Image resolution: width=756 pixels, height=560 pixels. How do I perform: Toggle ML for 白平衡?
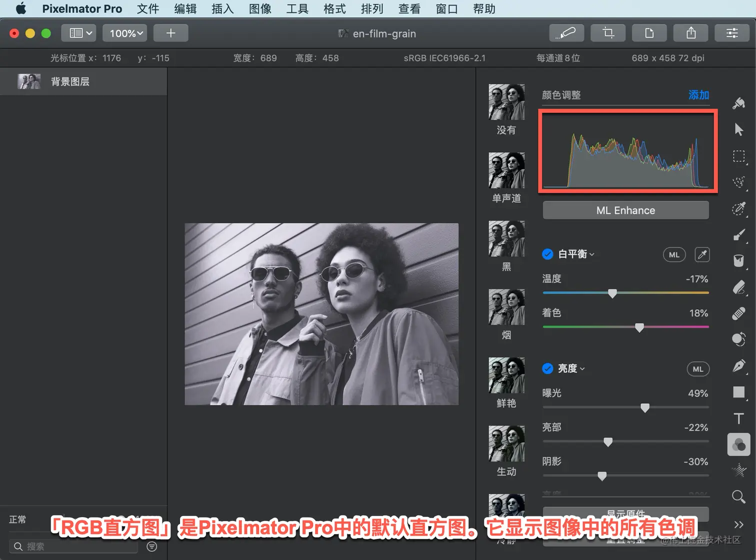click(674, 255)
